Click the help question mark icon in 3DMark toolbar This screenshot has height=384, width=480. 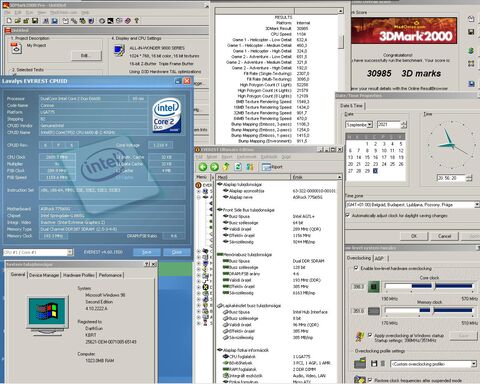click(x=137, y=21)
